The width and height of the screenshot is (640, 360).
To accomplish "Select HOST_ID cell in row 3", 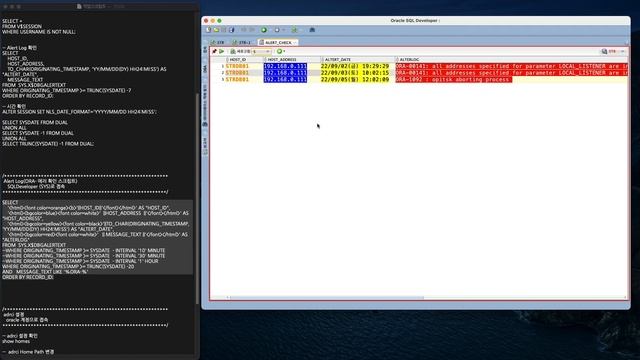I will (245, 79).
